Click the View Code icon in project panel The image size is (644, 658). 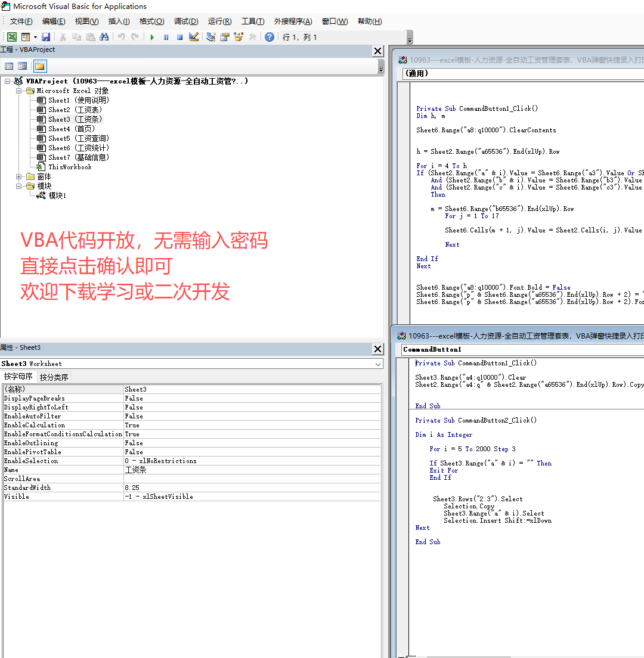coord(9,66)
